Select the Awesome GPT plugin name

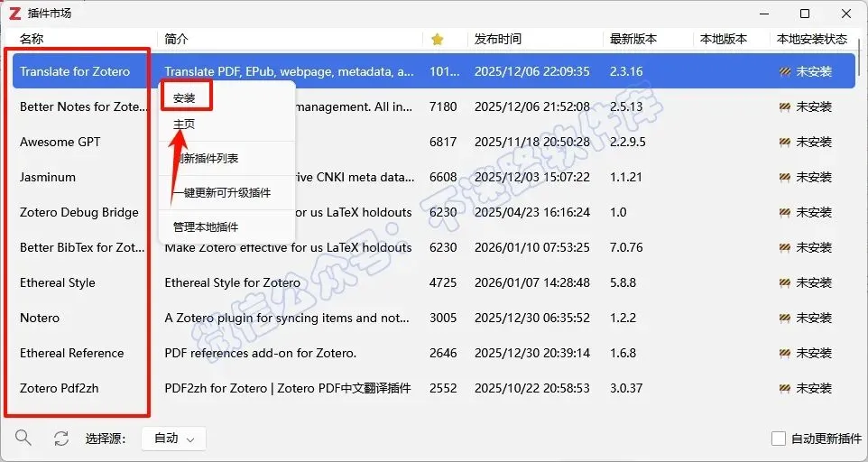click(60, 143)
